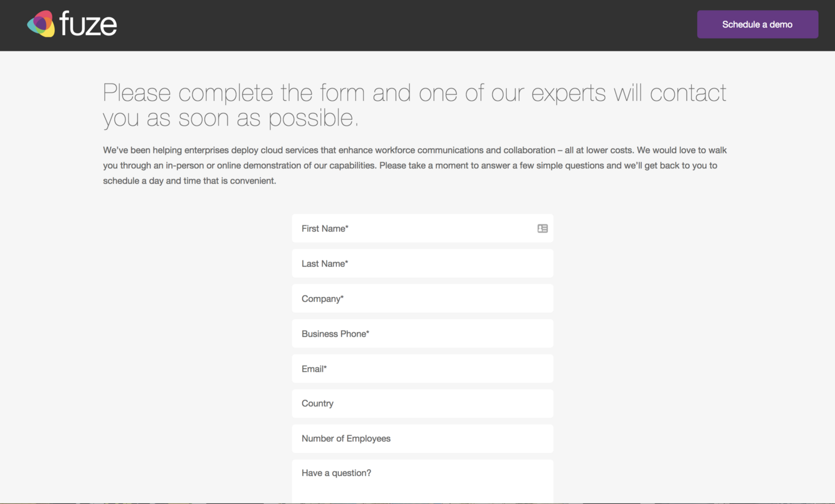The width and height of the screenshot is (835, 504).
Task: Click the contact card autofill icon
Action: (x=542, y=229)
